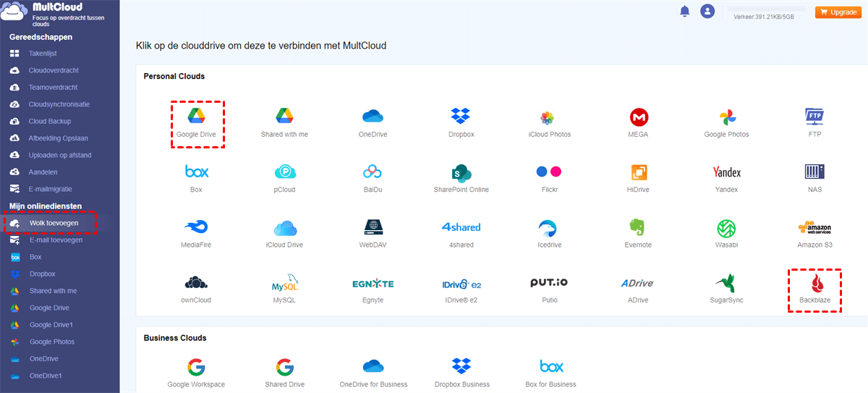Connect the Google Drive cloud
The image size is (868, 393).
[197, 123]
